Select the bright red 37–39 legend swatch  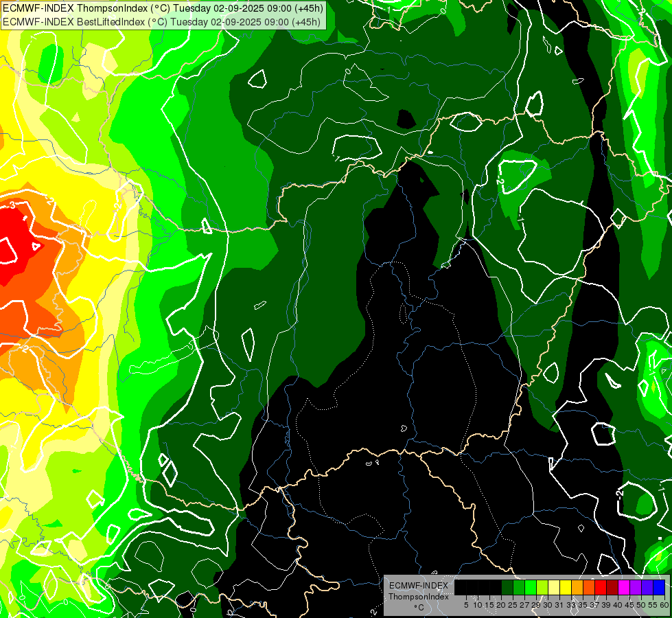[601, 587]
